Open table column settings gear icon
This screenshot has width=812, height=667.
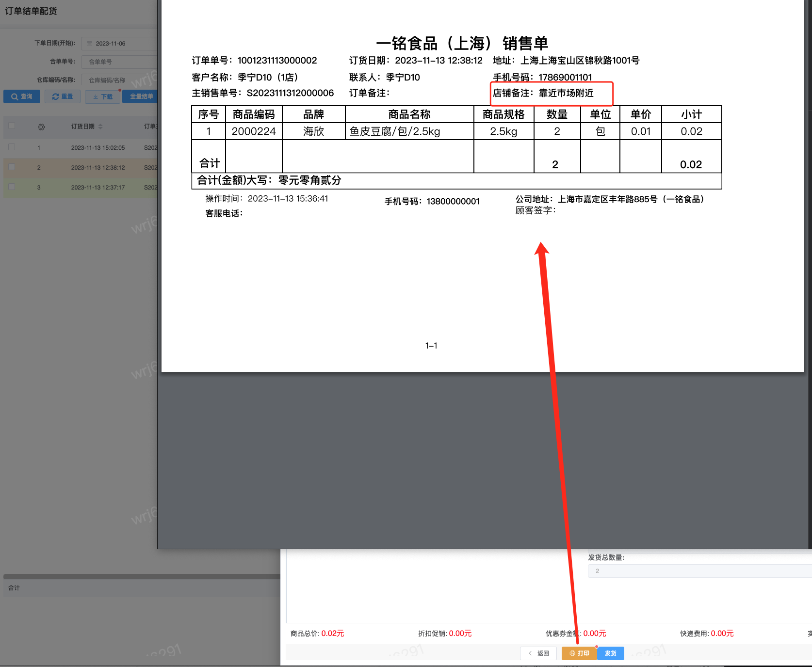(x=41, y=127)
